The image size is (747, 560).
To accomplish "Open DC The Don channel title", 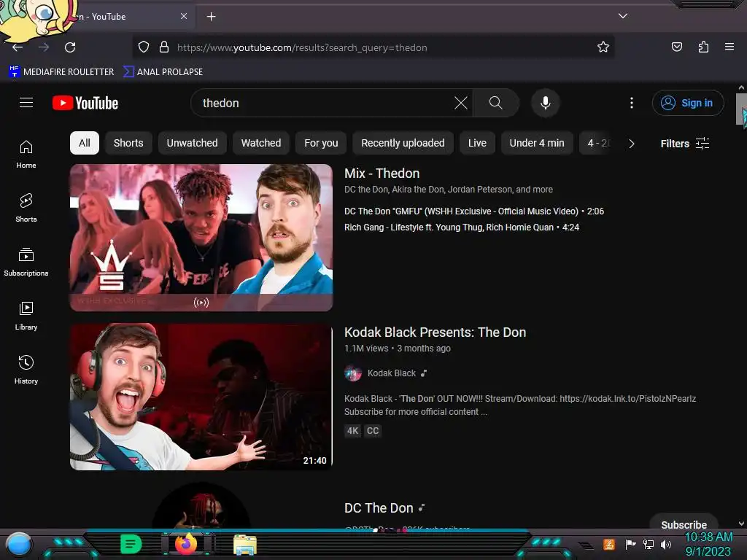I will [379, 508].
